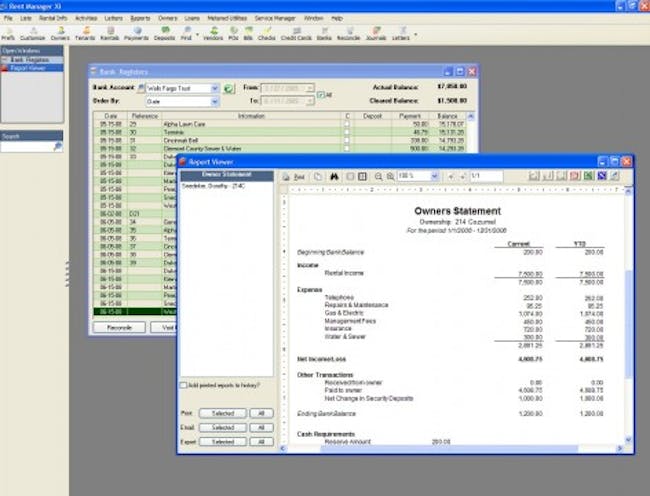Select the highlighted 06-15-08 register row
This screenshot has height=496, width=650.
coord(135,312)
